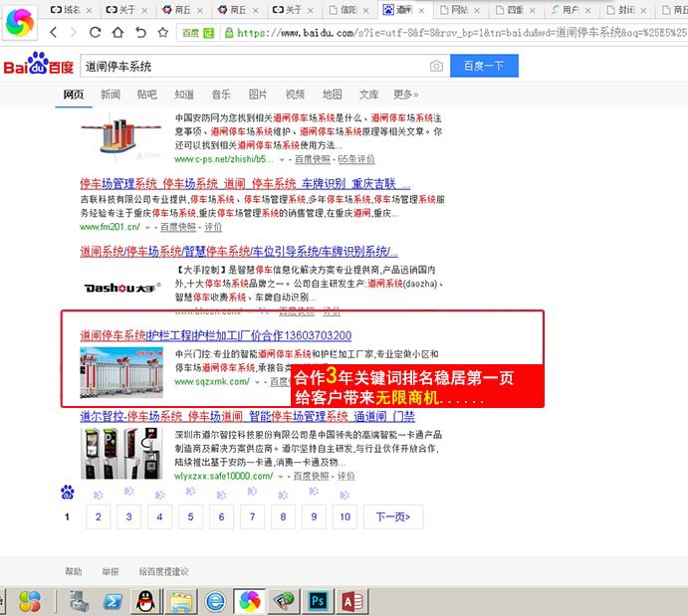Open File Explorer folder in the taskbar
The width and height of the screenshot is (688, 616).
click(181, 601)
